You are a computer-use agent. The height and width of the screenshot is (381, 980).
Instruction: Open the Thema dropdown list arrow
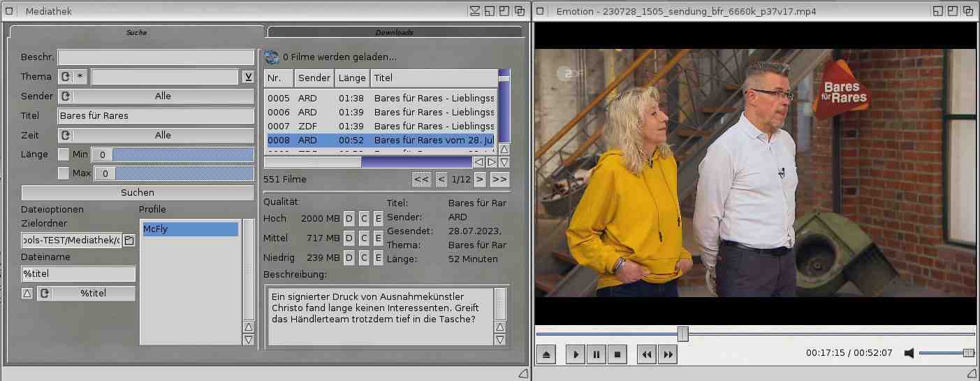[248, 77]
